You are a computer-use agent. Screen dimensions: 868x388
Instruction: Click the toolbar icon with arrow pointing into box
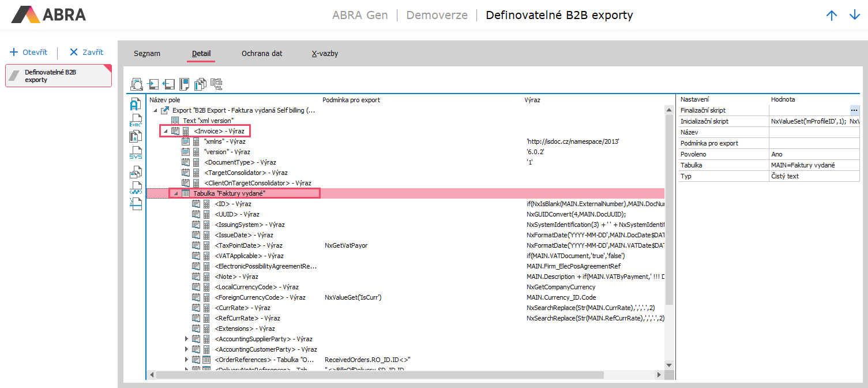153,84
